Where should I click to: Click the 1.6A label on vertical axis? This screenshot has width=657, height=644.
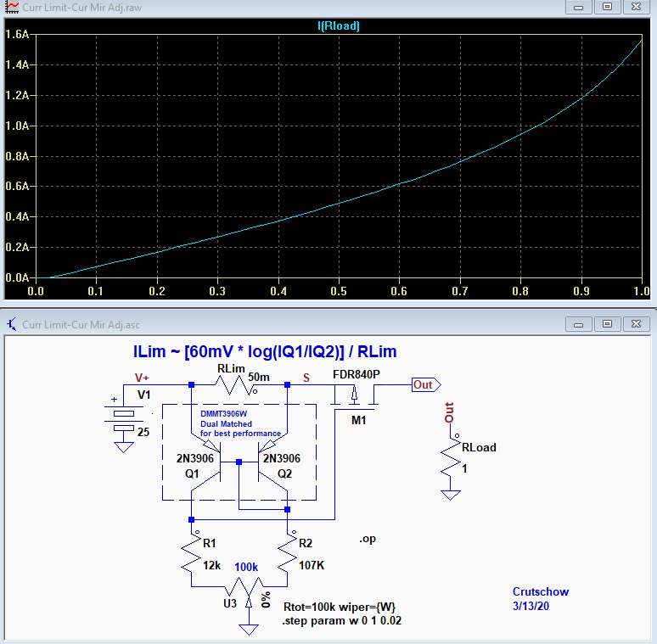(x=17, y=34)
